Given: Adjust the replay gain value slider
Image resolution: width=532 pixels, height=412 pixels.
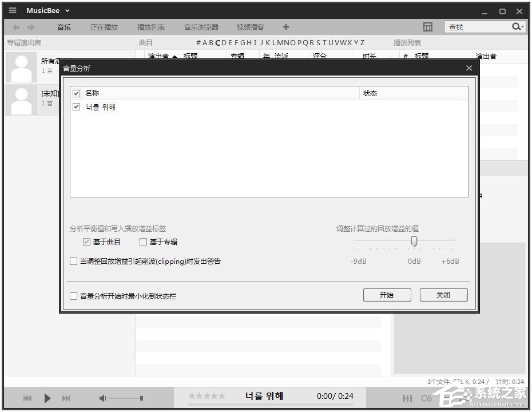Looking at the screenshot, I should (x=414, y=241).
